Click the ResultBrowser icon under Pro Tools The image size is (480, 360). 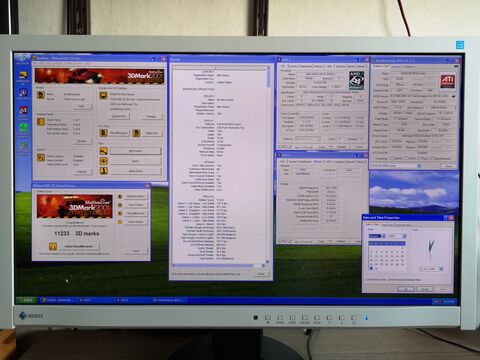tap(103, 133)
